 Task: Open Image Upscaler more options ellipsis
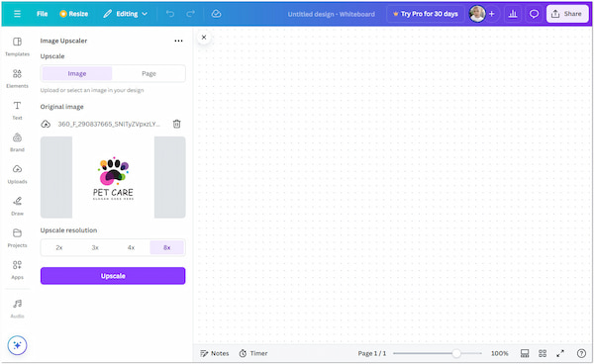pyautogui.click(x=178, y=41)
